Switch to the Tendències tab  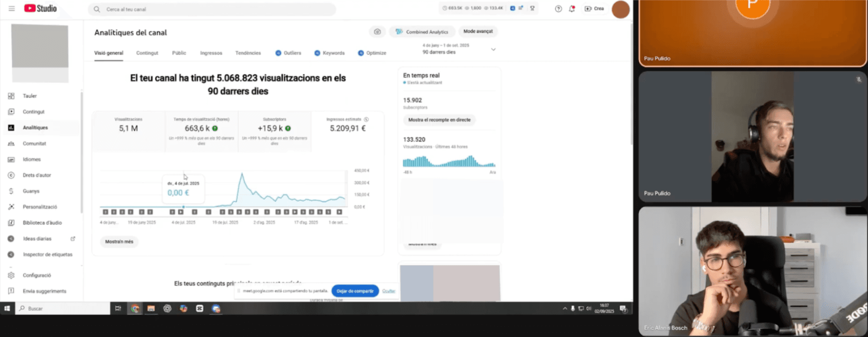point(248,53)
